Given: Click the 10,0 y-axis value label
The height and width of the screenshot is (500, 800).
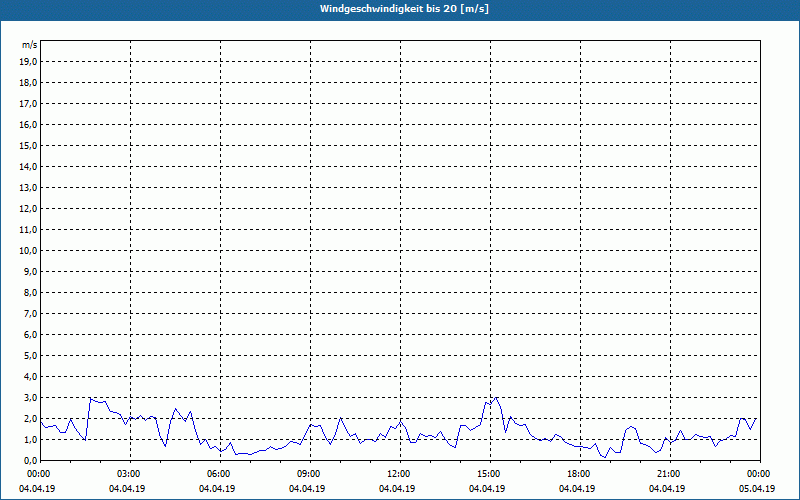Looking at the screenshot, I should (x=28, y=250).
